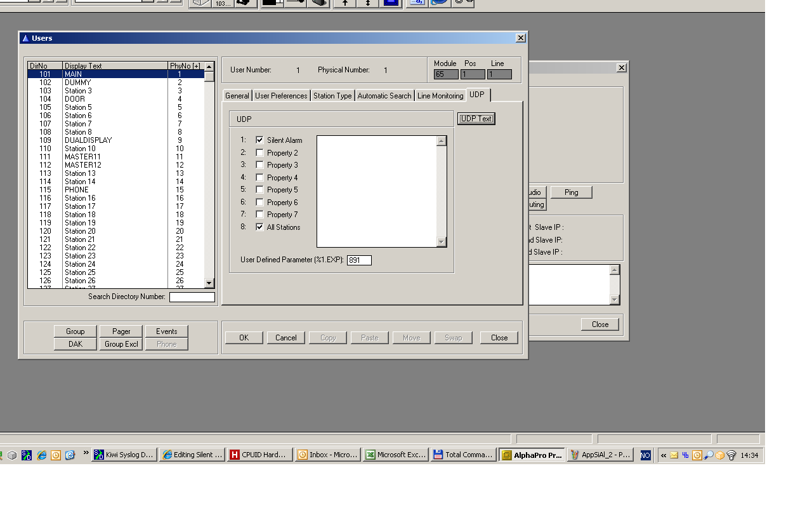Screen dimensions: 812x508
Task: Enable the Property 2 checkbox
Action: point(259,152)
